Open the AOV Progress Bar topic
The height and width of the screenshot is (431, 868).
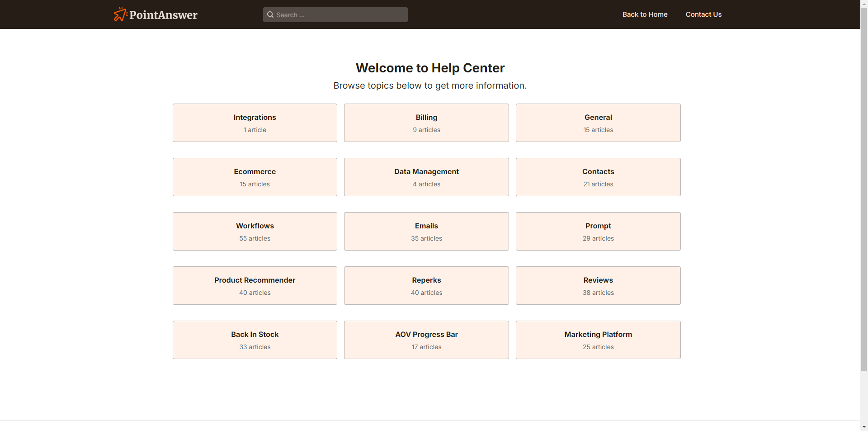pos(426,340)
